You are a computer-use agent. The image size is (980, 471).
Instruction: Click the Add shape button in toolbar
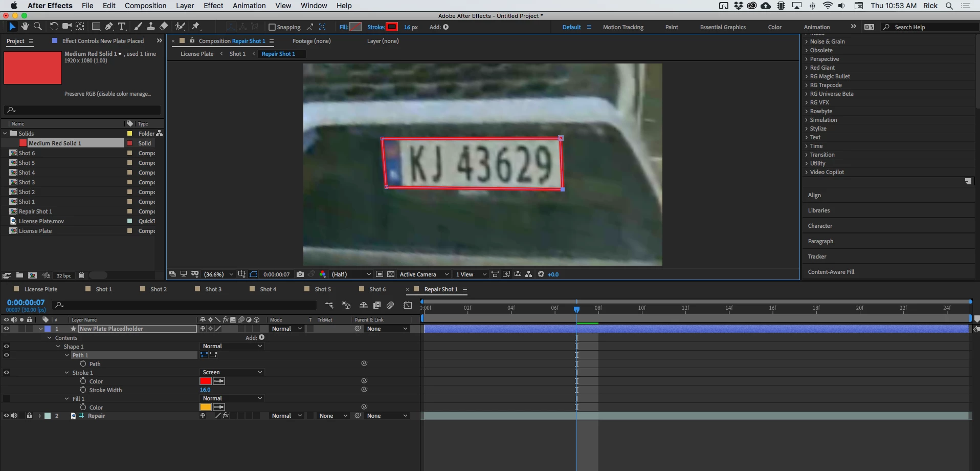tap(446, 27)
